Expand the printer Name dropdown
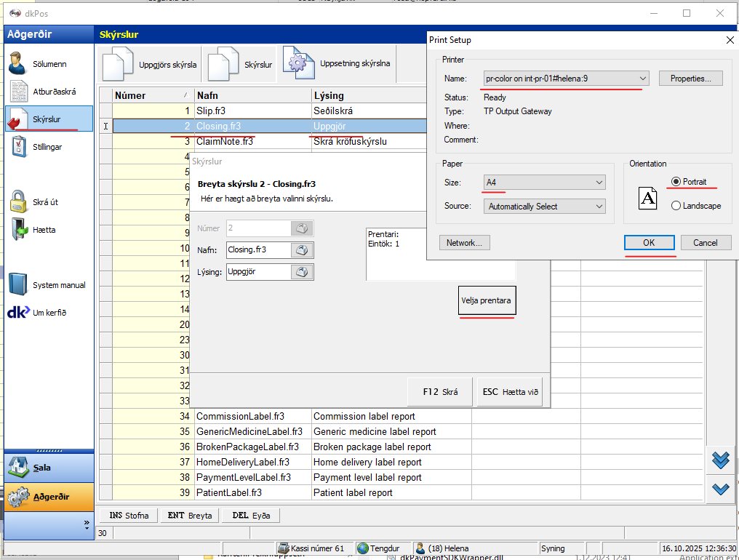 coord(642,79)
